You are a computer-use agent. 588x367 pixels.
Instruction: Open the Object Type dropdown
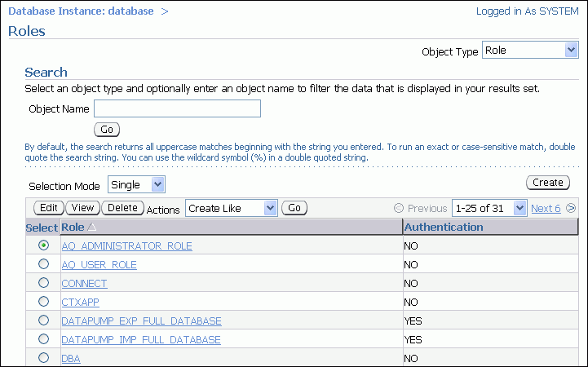click(x=530, y=51)
